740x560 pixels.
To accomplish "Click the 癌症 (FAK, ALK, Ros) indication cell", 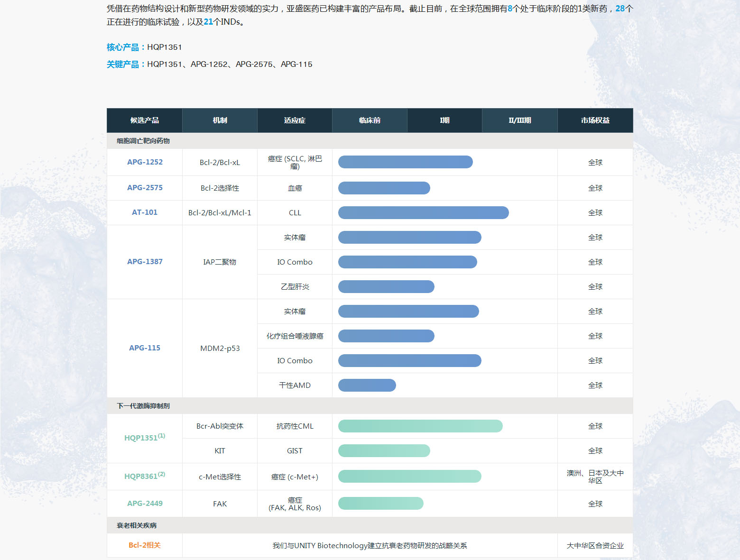I will pos(295,504).
